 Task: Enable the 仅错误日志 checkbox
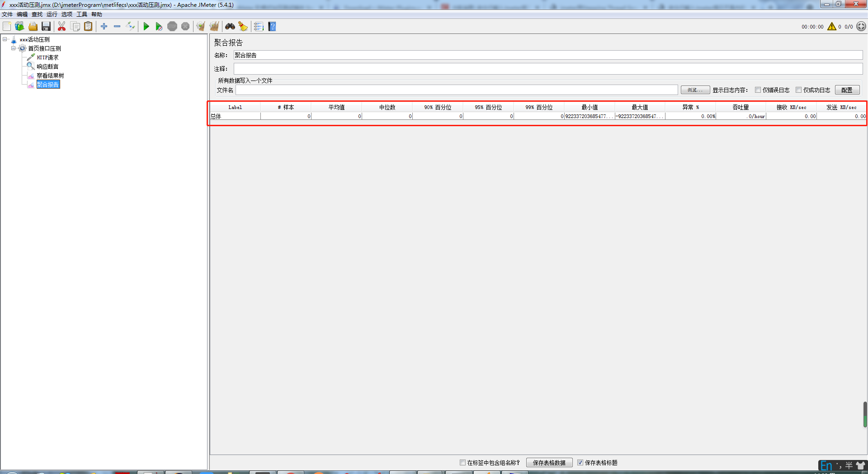coord(758,90)
